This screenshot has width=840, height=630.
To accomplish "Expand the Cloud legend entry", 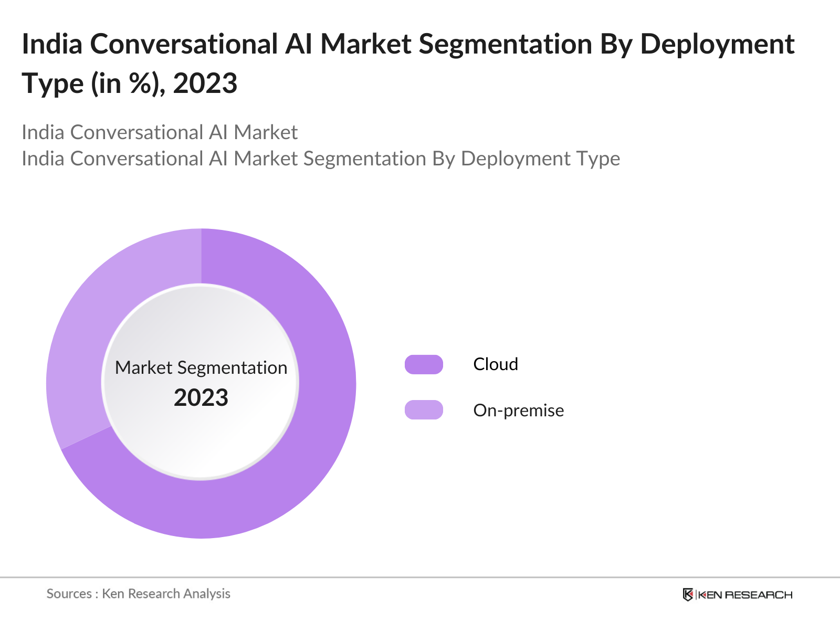I will [496, 364].
